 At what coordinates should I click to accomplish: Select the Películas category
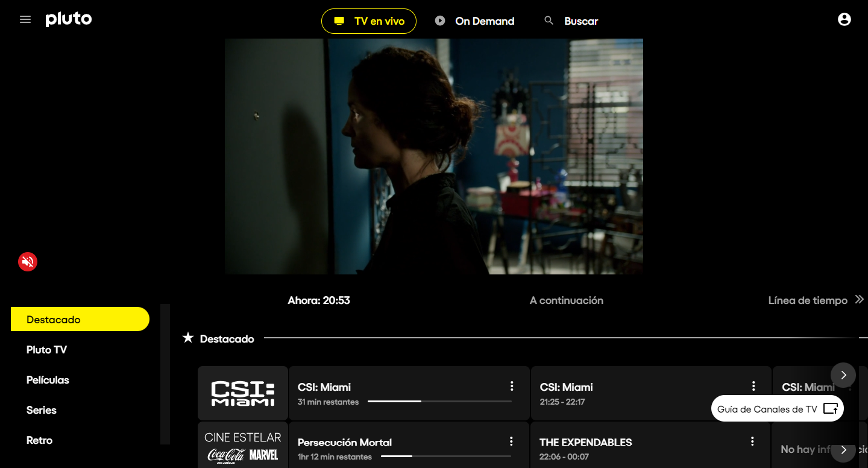coord(47,379)
